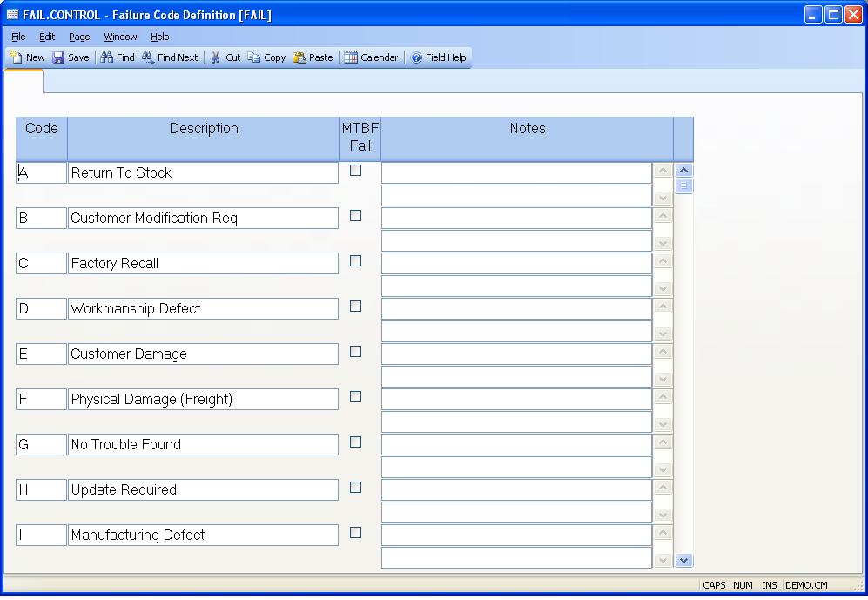
Task: Open Find with the binoculars icon
Action: pos(107,57)
